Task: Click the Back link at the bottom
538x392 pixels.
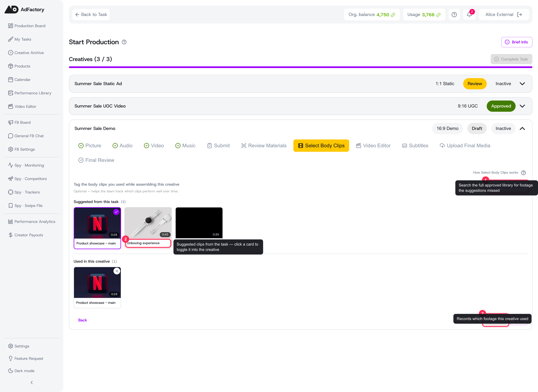Action: tap(83, 320)
